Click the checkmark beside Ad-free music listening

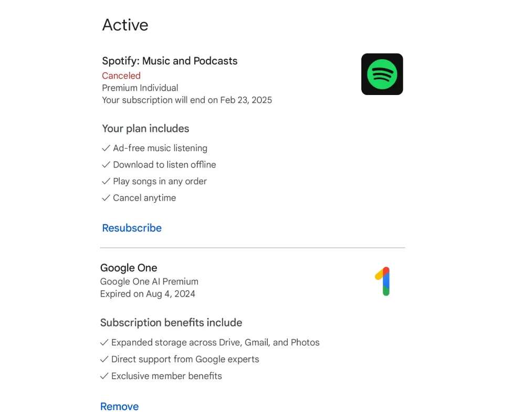pyautogui.click(x=106, y=149)
